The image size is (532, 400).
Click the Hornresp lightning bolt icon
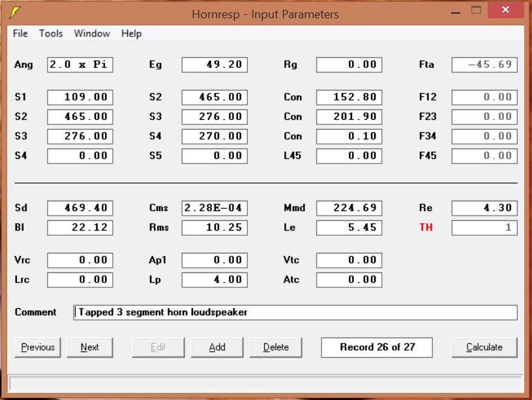(14, 12)
